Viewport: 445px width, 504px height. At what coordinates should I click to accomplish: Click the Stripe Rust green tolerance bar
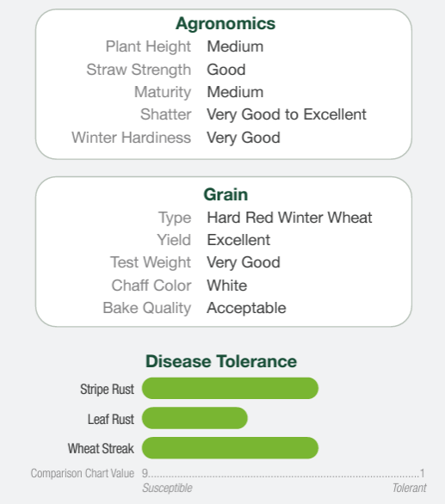coord(230,388)
